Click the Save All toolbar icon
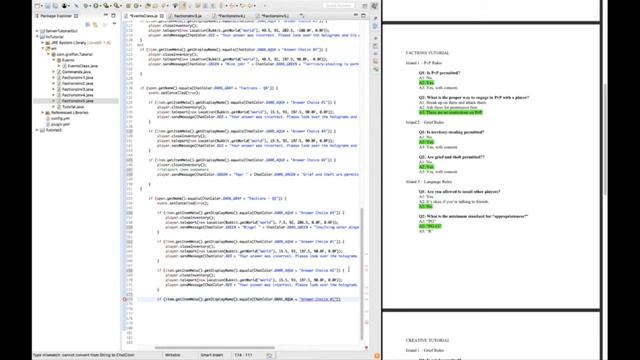 point(55,6)
